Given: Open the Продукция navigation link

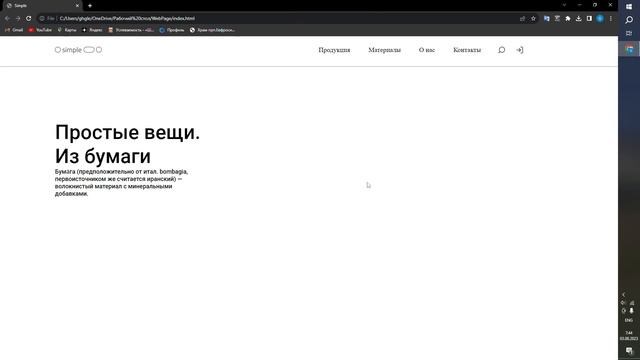Looking at the screenshot, I should (334, 50).
